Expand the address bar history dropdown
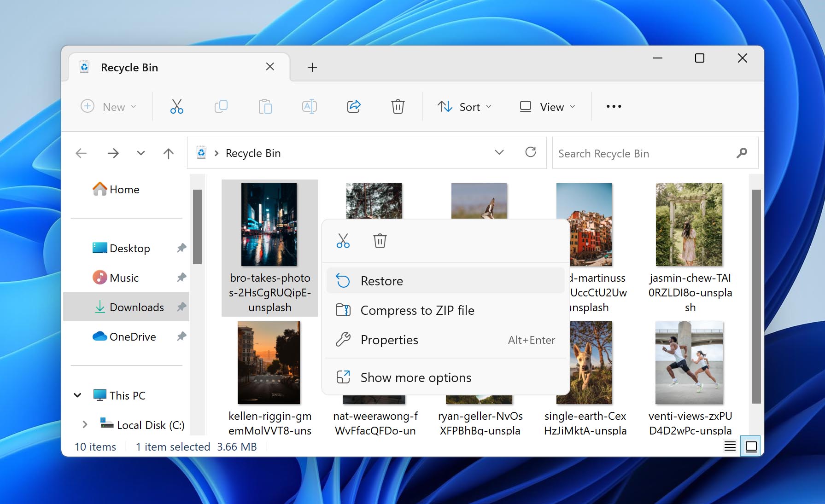The image size is (825, 504). [x=499, y=152]
